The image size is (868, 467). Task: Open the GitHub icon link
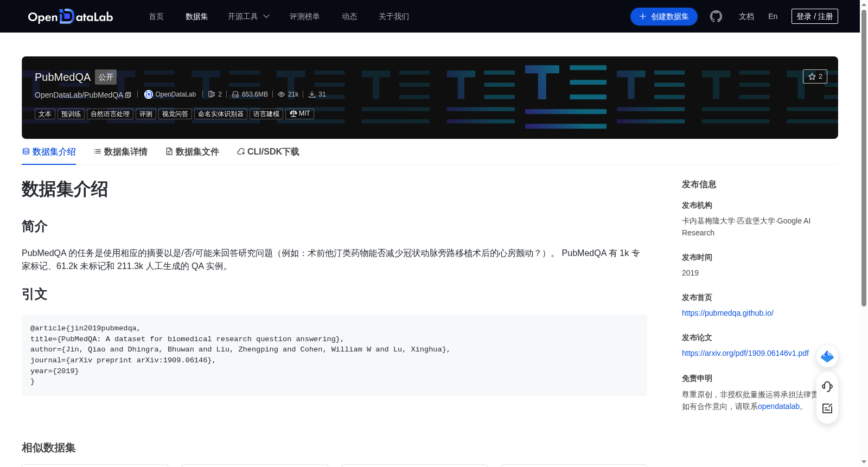click(x=716, y=16)
